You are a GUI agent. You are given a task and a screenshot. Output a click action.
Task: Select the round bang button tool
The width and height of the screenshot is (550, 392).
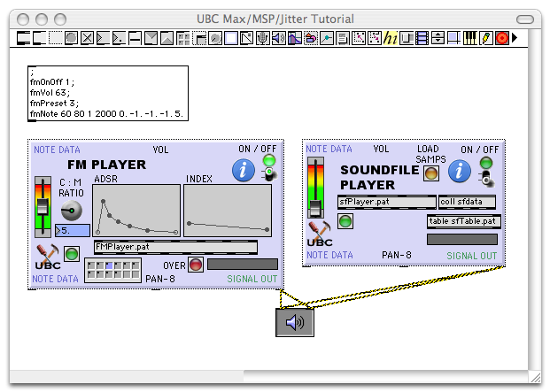tap(71, 38)
